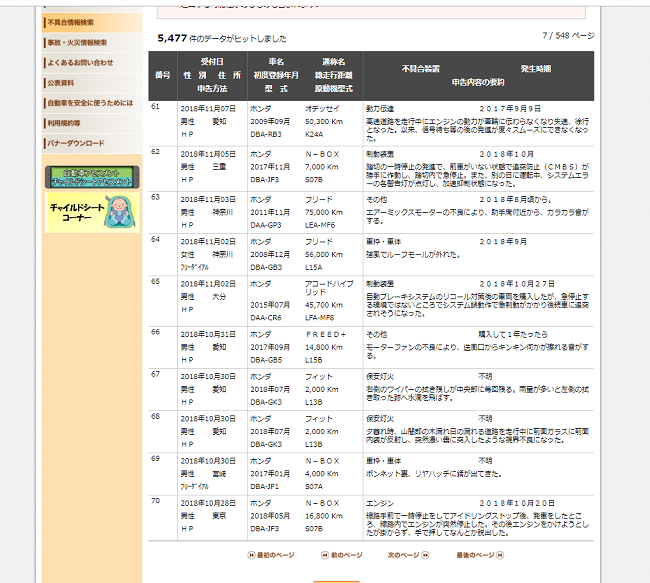The image size is (650, 583).
Task: Click the 自動車アセスメント green banner
Action: click(x=92, y=177)
